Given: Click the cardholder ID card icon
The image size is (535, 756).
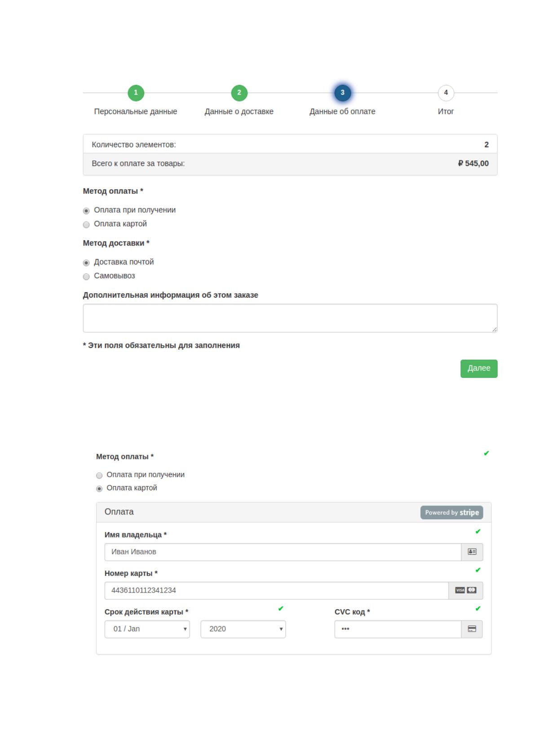Looking at the screenshot, I should pyautogui.click(x=472, y=552).
